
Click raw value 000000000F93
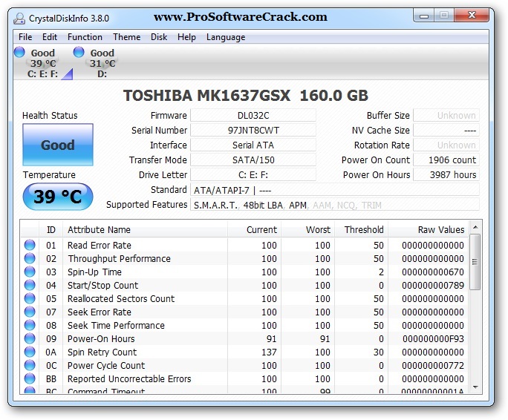pyautogui.click(x=433, y=338)
